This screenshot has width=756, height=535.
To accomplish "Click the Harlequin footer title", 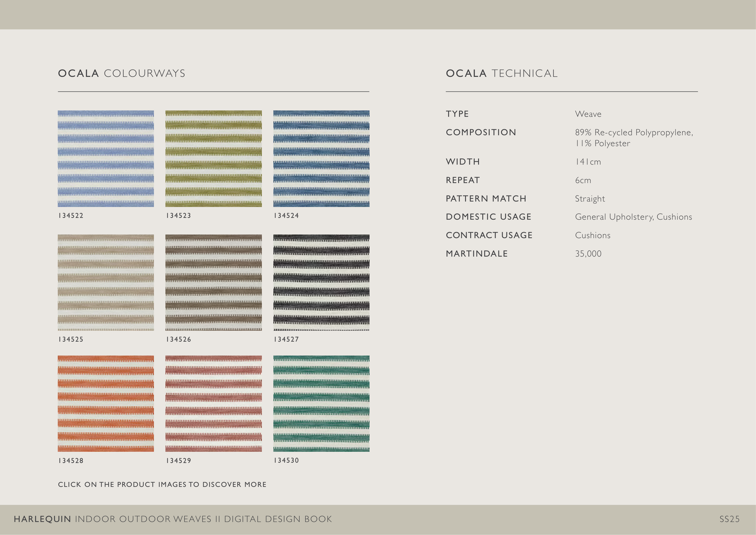I will 173,519.
